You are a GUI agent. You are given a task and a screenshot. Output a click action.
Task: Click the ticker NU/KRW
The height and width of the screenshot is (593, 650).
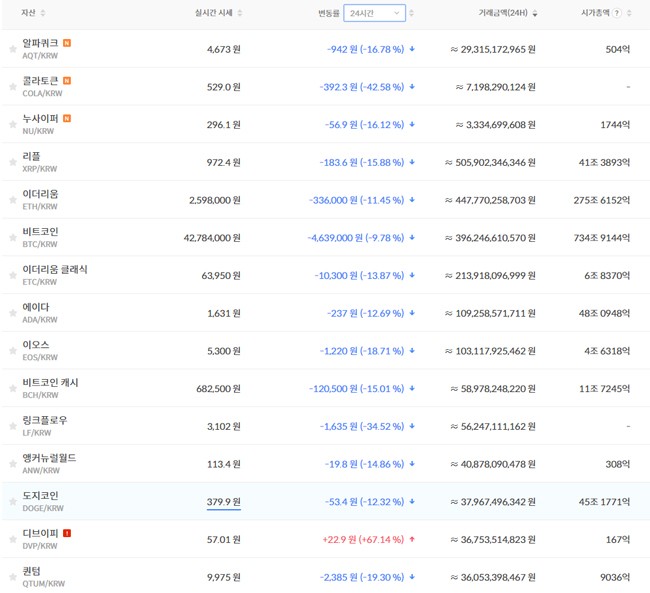click(38, 131)
